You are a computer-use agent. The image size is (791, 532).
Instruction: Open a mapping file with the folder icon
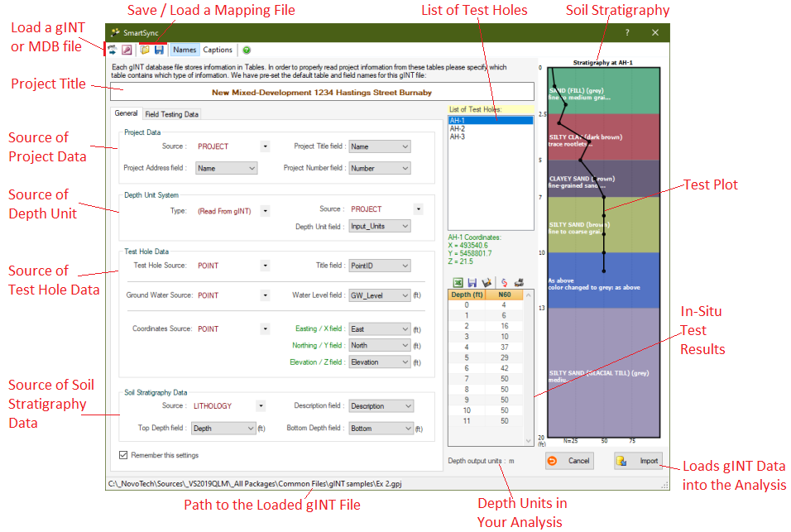(x=145, y=50)
